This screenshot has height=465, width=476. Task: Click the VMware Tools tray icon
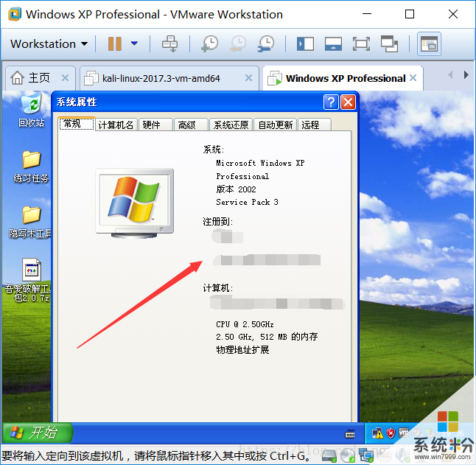click(404, 433)
